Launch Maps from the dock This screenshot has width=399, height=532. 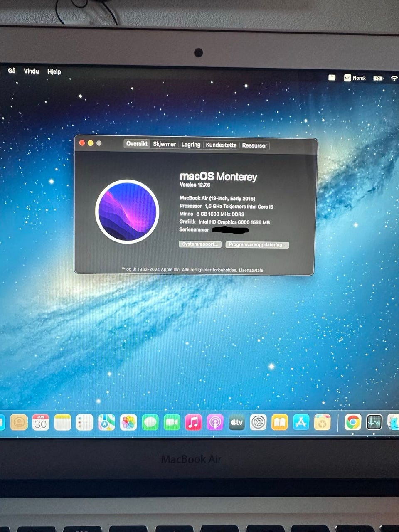coord(106,423)
